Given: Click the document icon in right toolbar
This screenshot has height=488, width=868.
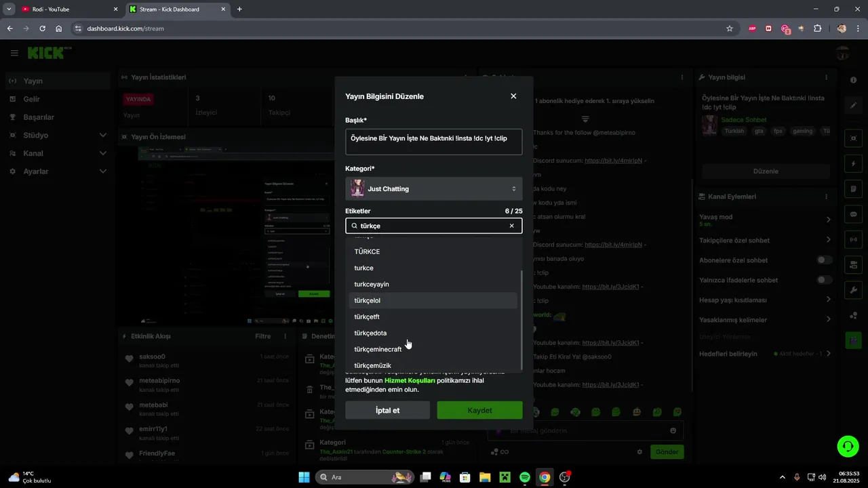Looking at the screenshot, I should 853,188.
